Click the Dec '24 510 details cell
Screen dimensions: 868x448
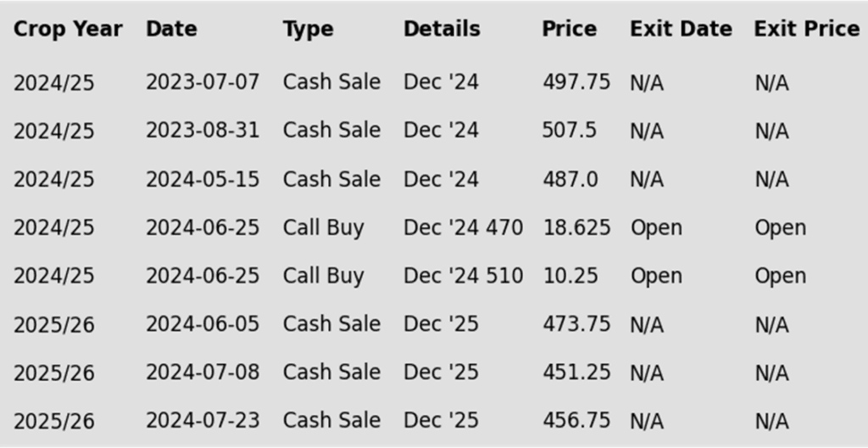464,276
